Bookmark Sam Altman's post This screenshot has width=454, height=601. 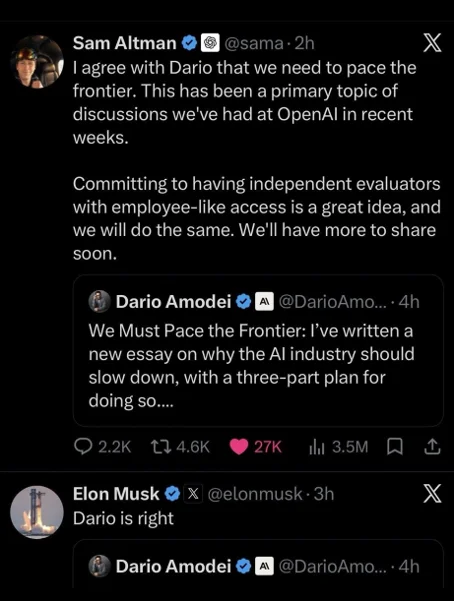[x=395, y=447]
